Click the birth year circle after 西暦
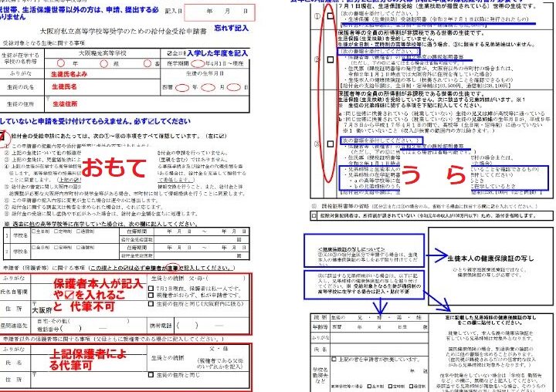This screenshot has height=392, width=556. tap(182, 87)
